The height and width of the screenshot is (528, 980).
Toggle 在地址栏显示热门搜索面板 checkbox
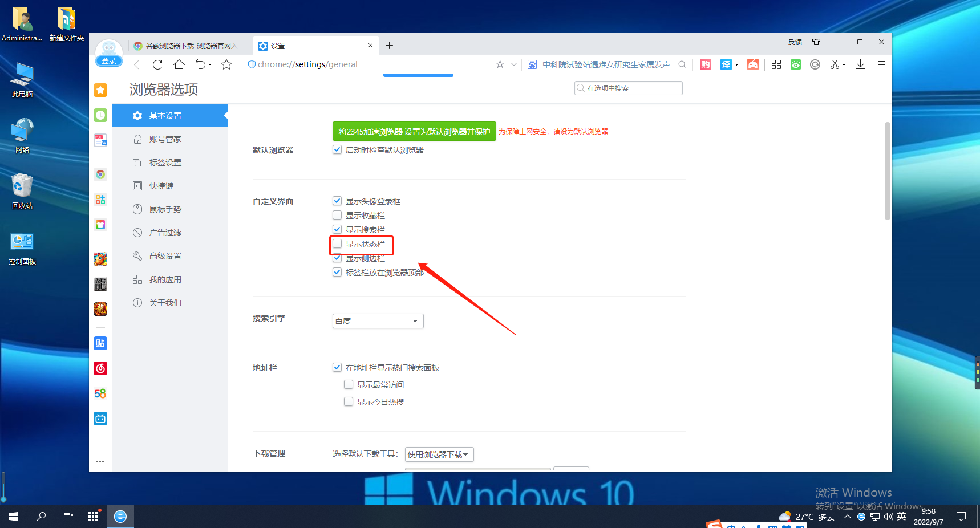click(x=337, y=367)
